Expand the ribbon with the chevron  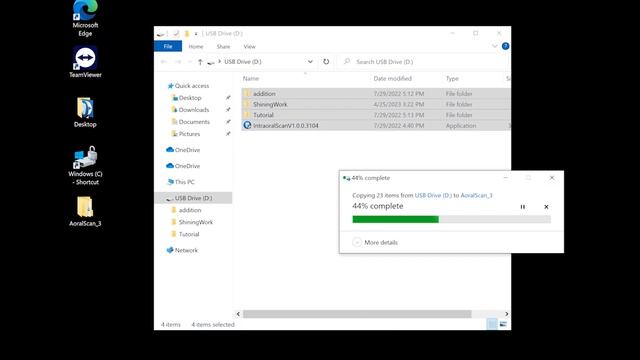click(x=495, y=46)
